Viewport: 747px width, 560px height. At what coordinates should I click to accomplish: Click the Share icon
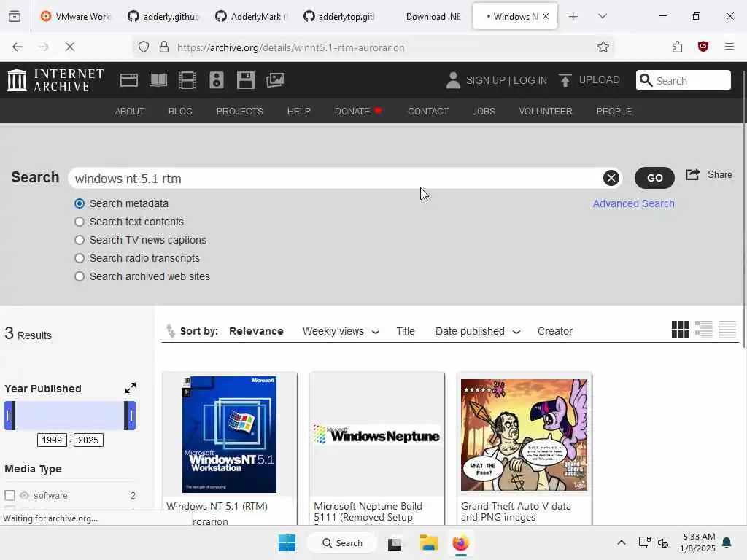(692, 175)
